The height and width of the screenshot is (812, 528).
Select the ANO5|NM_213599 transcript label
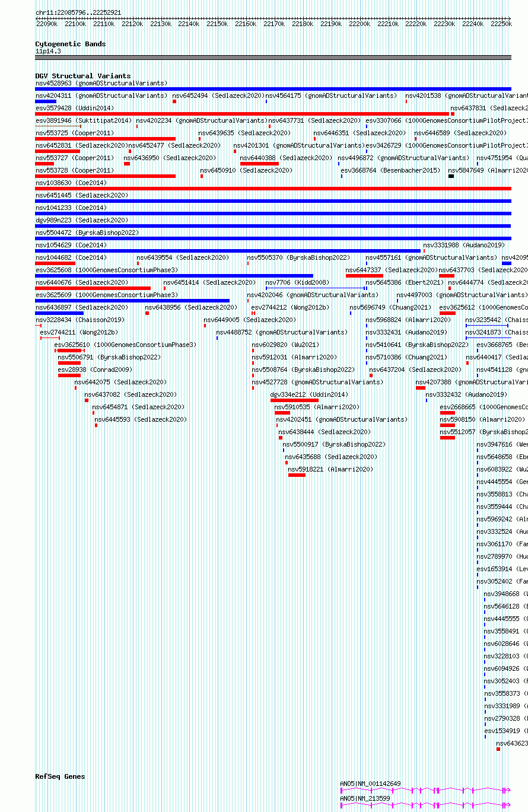click(365, 798)
